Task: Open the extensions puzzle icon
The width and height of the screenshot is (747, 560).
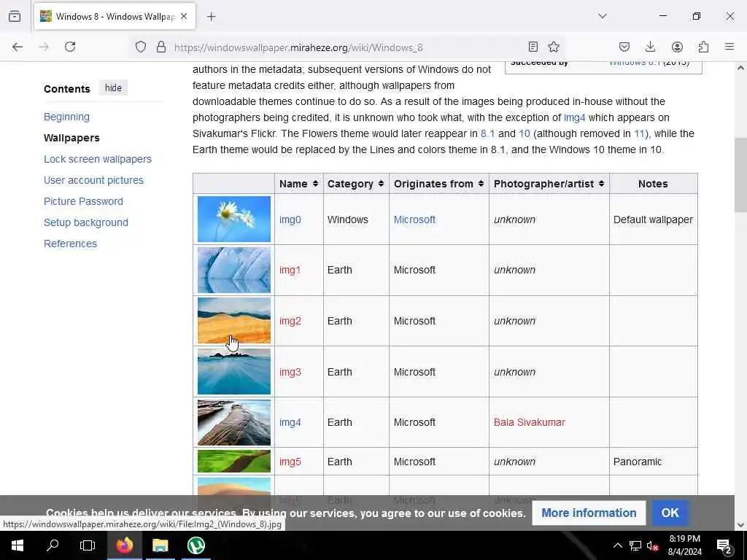Action: coord(703,47)
